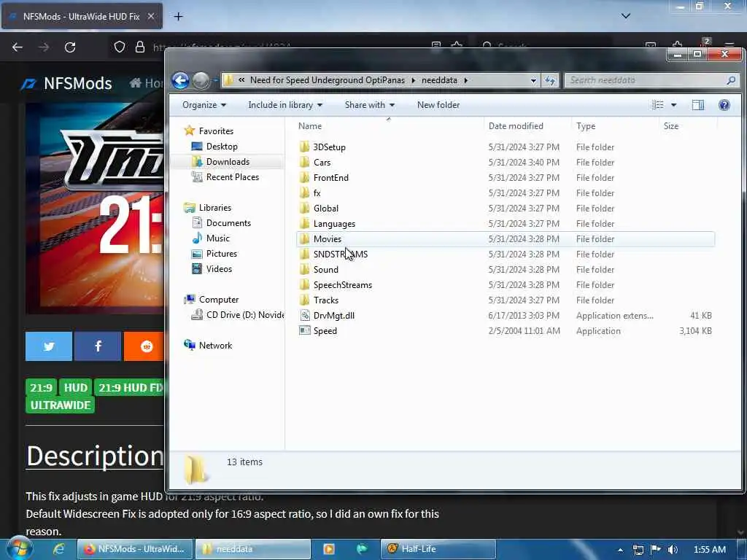Screen dimensions: 747x560
Task: Click the Explorer forward arrow button
Action: pos(201,80)
